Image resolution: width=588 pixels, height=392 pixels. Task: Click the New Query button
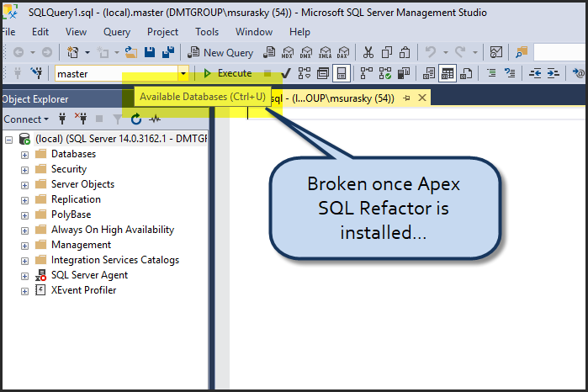point(220,52)
